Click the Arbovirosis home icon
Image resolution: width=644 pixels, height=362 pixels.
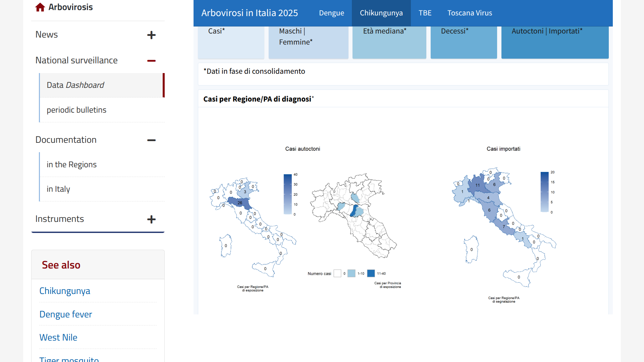tap(40, 7)
